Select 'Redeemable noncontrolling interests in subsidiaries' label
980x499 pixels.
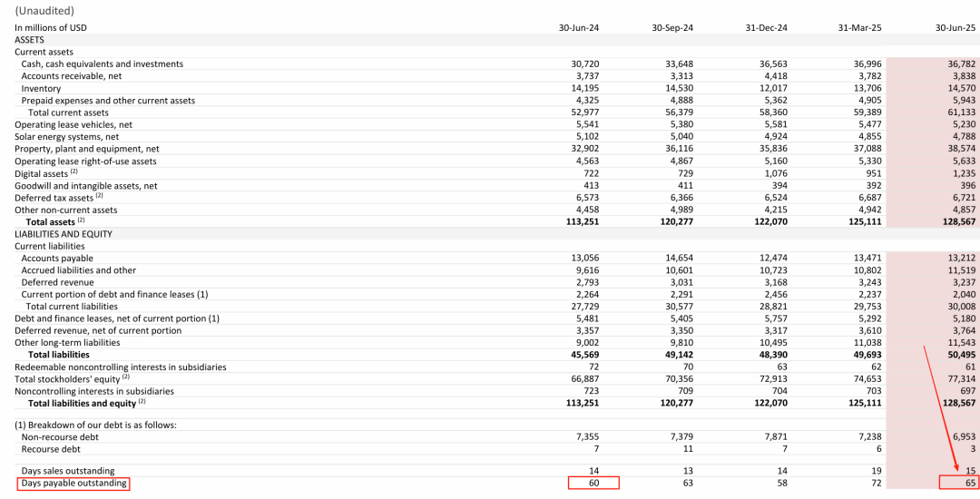coord(120,367)
